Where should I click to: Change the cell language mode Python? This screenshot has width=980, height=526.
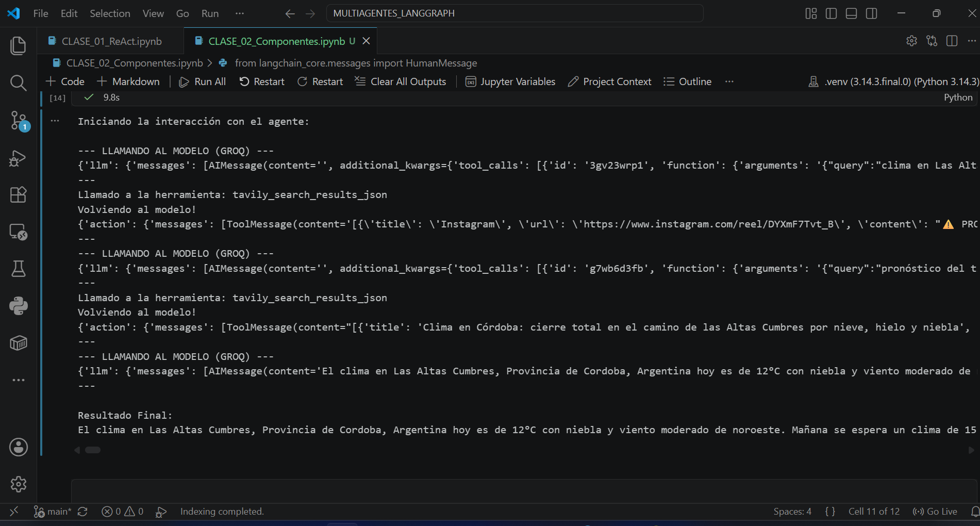(958, 97)
